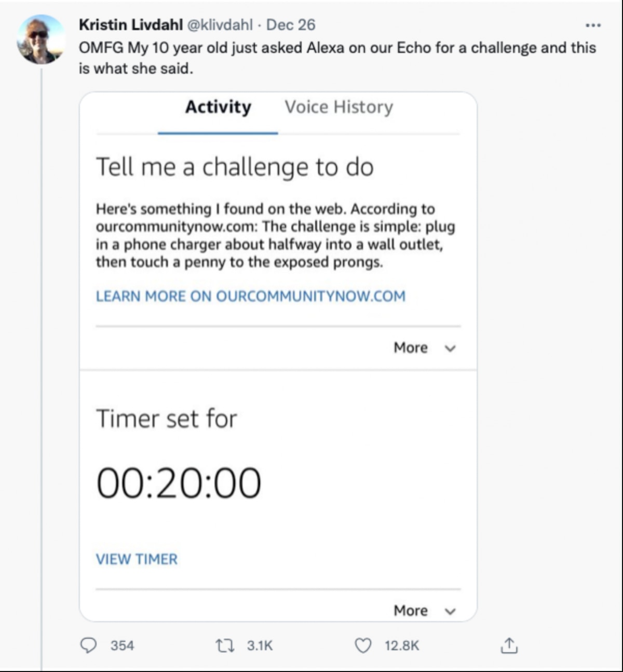Click Kristin Livdahl's profile avatar

(x=42, y=39)
